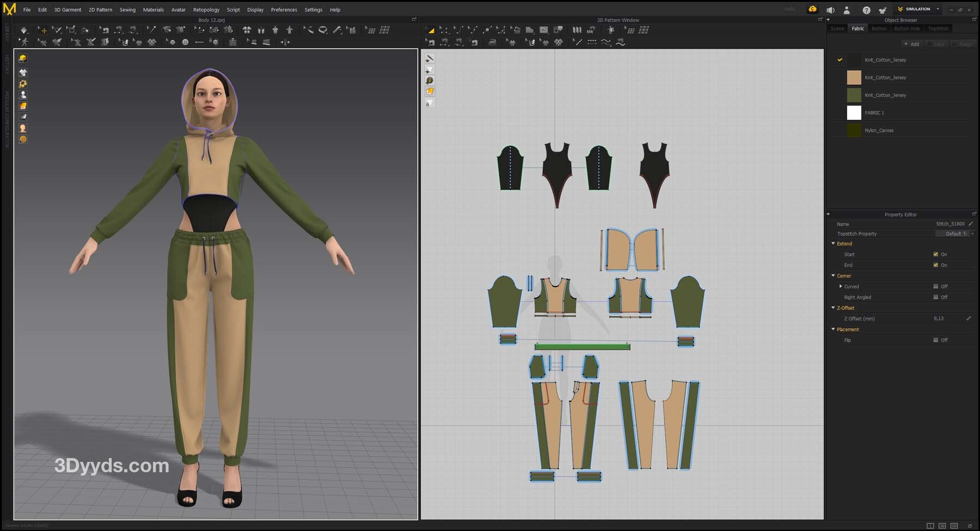Click the Simulate arrow icon in 3D toolbar
This screenshot has height=531, width=980.
click(x=23, y=30)
